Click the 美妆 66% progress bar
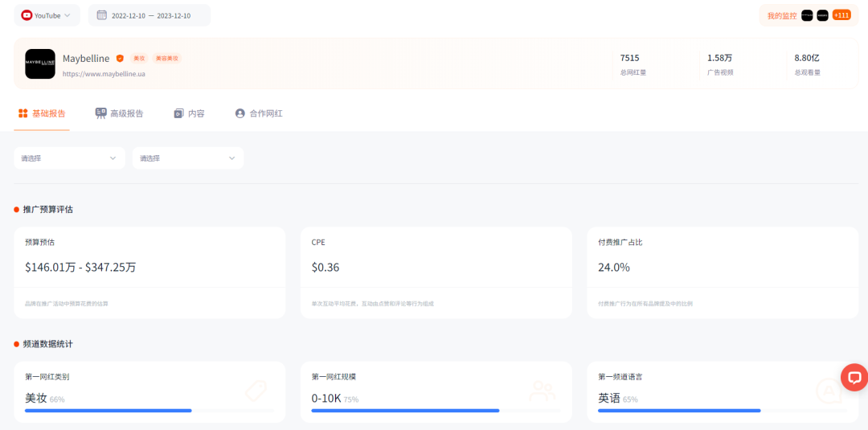The width and height of the screenshot is (868, 430). [x=149, y=411]
